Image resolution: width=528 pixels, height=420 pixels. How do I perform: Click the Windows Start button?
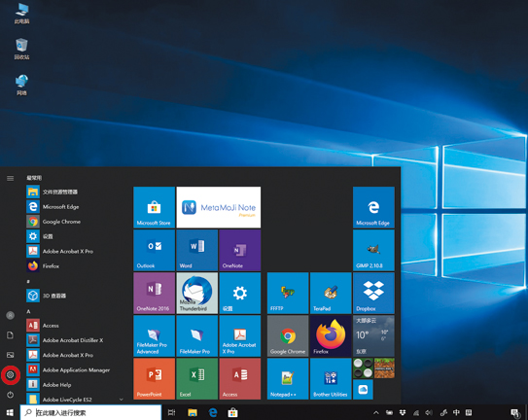pos(10,412)
